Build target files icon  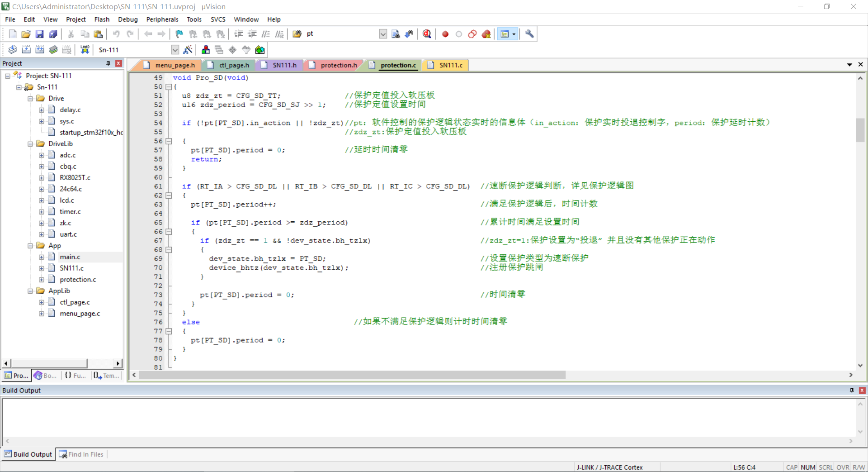[x=26, y=50]
